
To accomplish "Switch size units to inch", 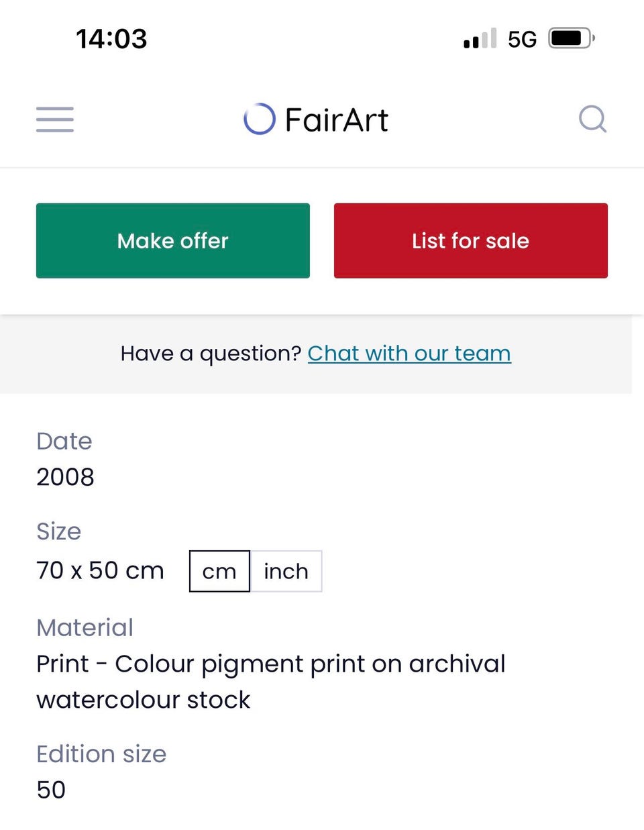I will 286,571.
